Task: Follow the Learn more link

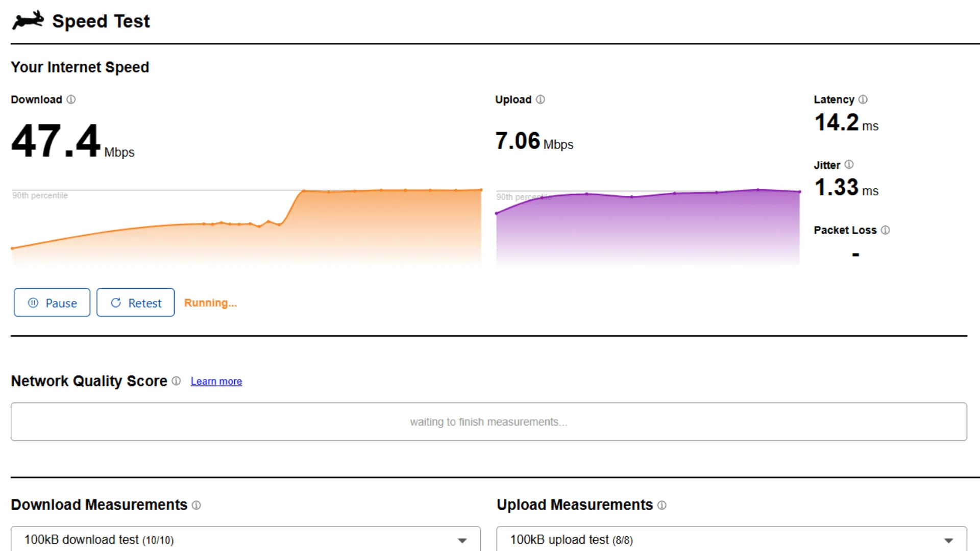Action: coord(216,381)
